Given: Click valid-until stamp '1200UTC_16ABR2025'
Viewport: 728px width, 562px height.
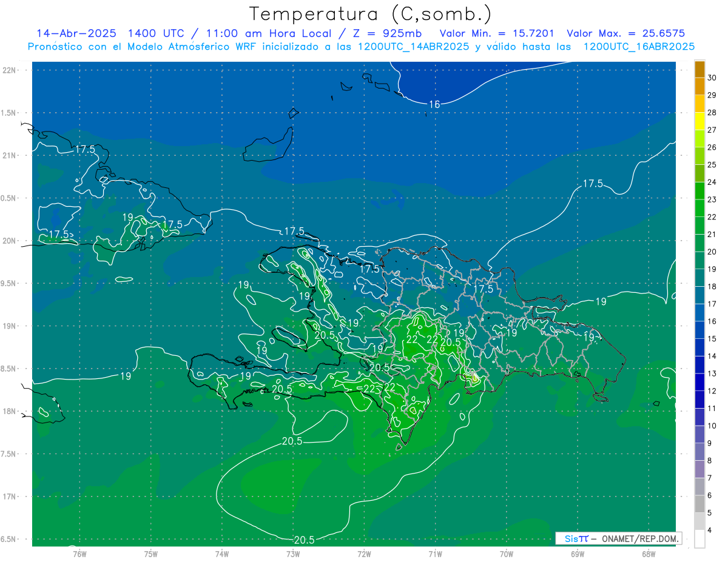Looking at the screenshot, I should pyautogui.click(x=638, y=47).
